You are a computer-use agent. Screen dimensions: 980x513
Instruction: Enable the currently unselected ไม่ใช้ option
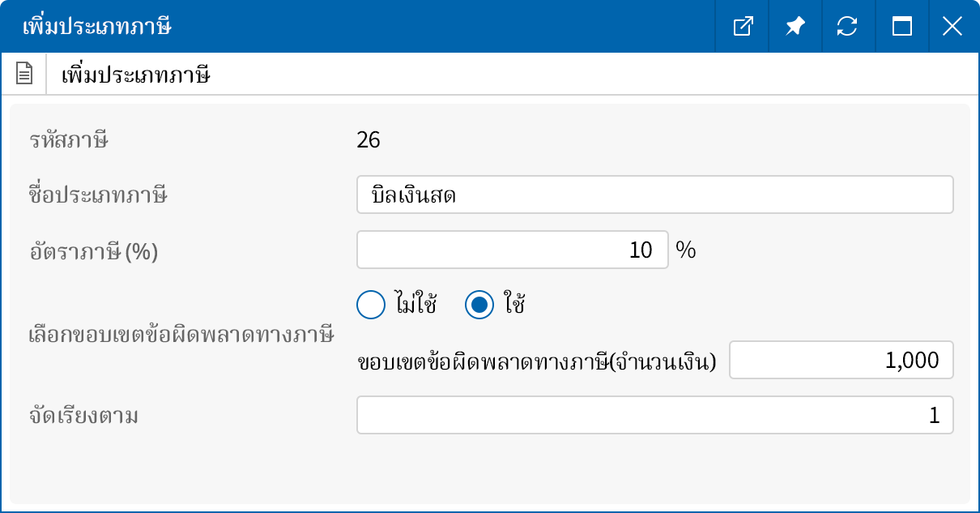[x=370, y=305]
